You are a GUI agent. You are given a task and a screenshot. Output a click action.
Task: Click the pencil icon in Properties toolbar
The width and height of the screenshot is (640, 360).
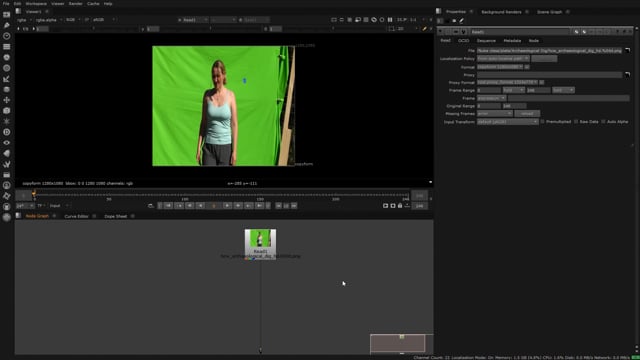462,20
